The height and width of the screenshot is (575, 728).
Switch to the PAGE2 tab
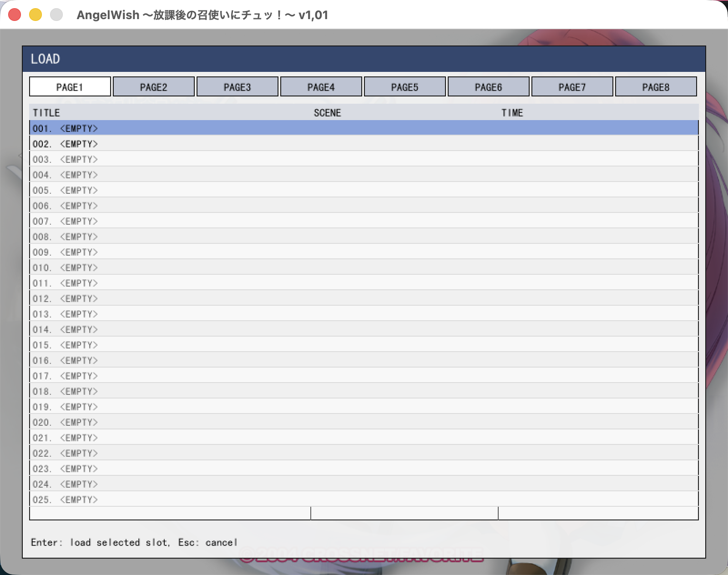point(154,86)
